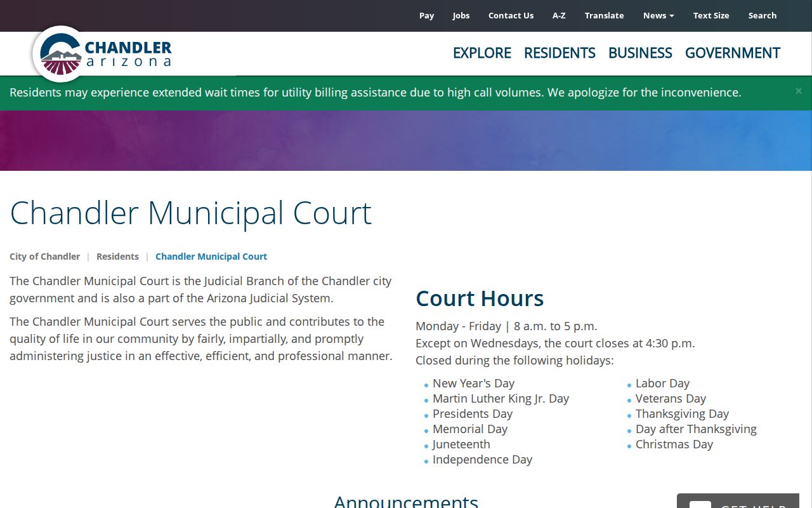Open the Text Size option
The image size is (812, 508).
click(711, 15)
